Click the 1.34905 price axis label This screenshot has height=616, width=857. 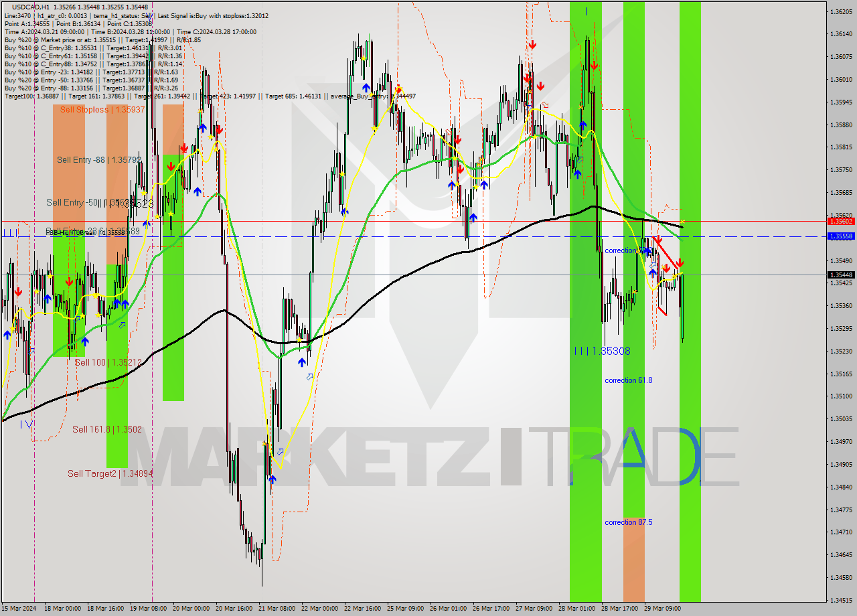click(x=841, y=464)
